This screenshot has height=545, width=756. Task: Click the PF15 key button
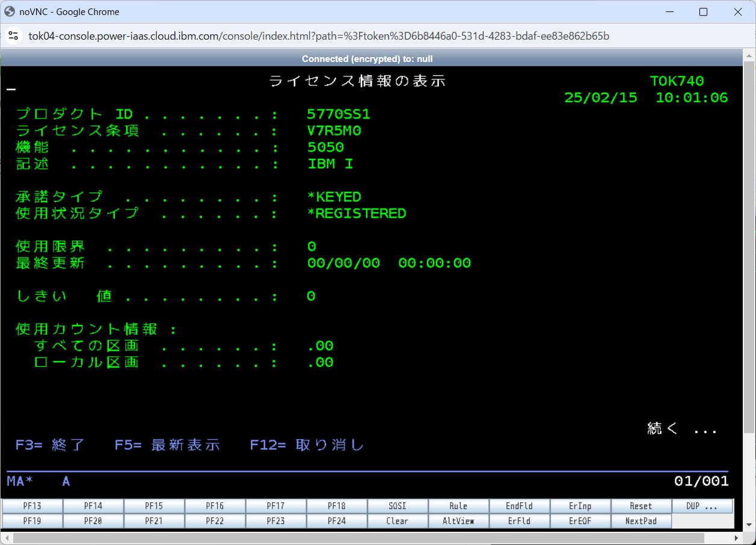click(154, 506)
